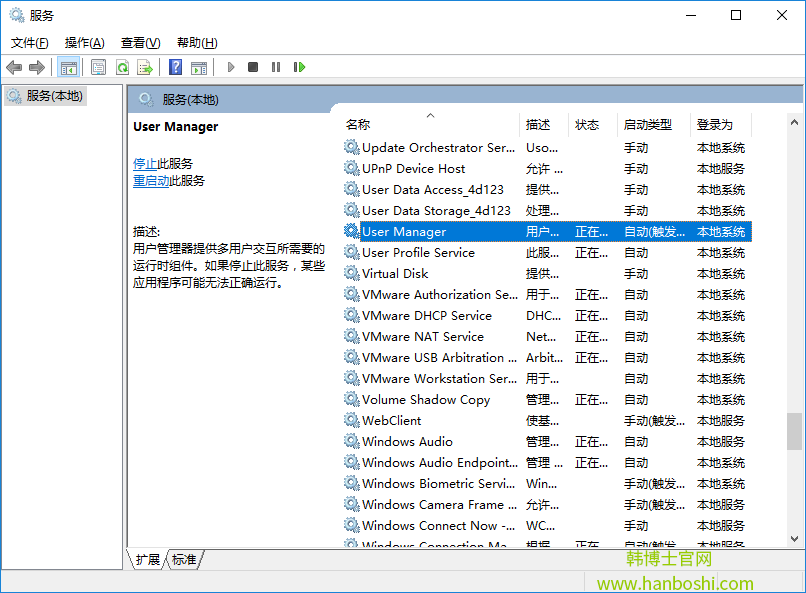The height and width of the screenshot is (593, 806).
Task: Click the refresh icon to reload services
Action: click(x=122, y=67)
